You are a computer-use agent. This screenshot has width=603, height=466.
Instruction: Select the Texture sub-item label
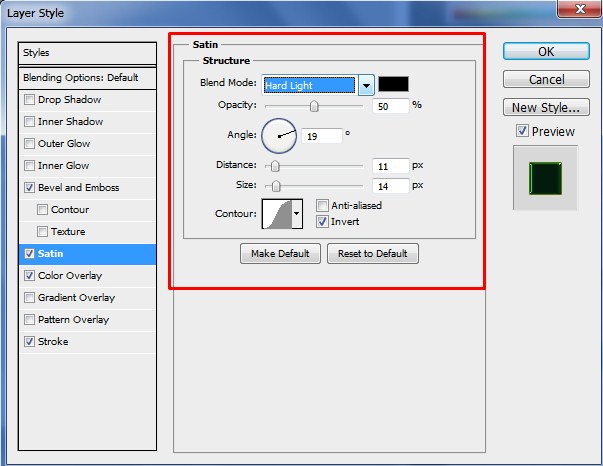point(68,231)
